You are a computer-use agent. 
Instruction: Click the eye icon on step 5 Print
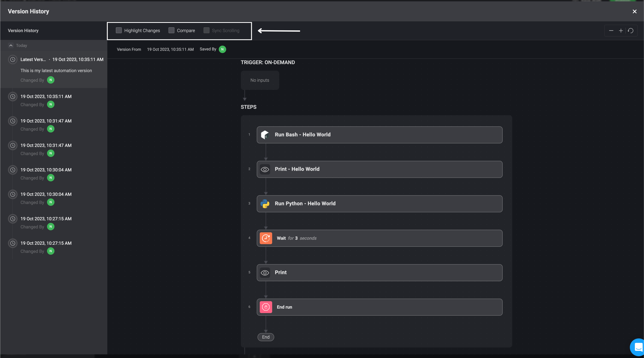pos(265,273)
